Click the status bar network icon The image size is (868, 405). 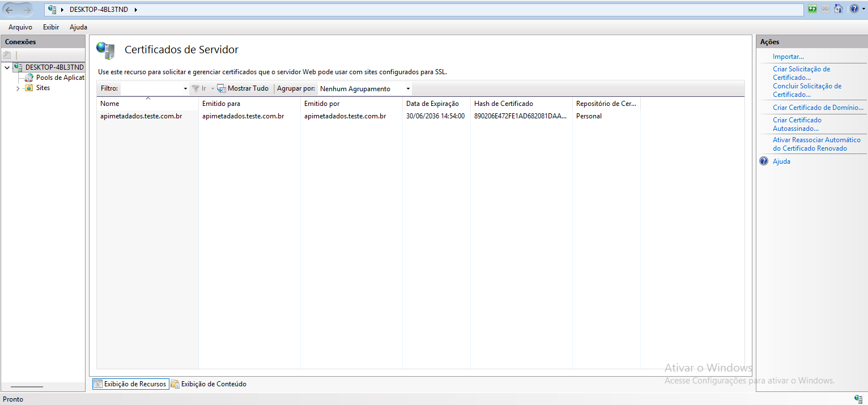858,399
